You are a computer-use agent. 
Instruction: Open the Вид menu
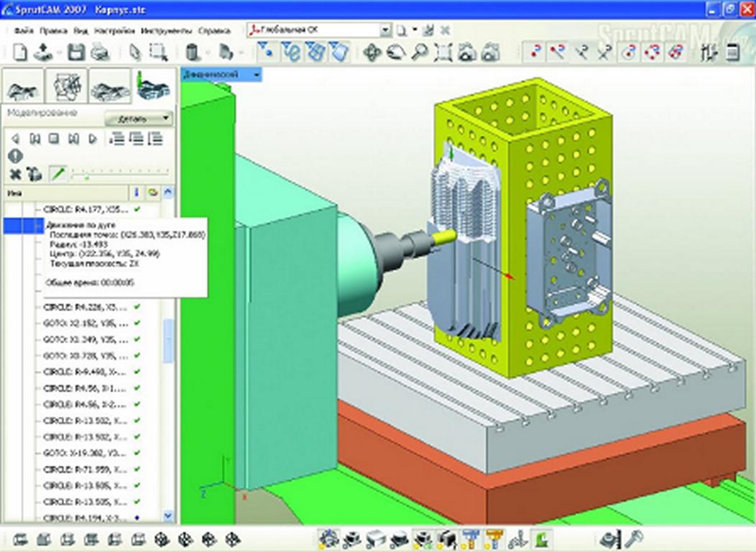pos(80,31)
